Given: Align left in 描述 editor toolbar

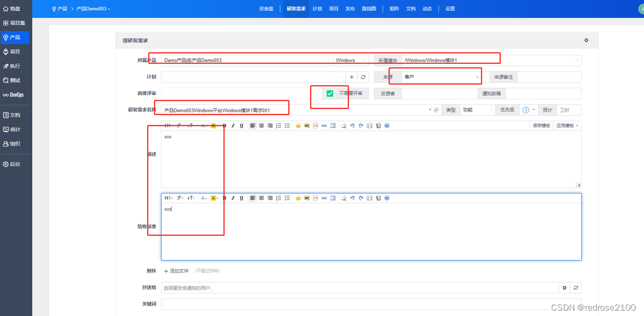Looking at the screenshot, I should (253, 125).
